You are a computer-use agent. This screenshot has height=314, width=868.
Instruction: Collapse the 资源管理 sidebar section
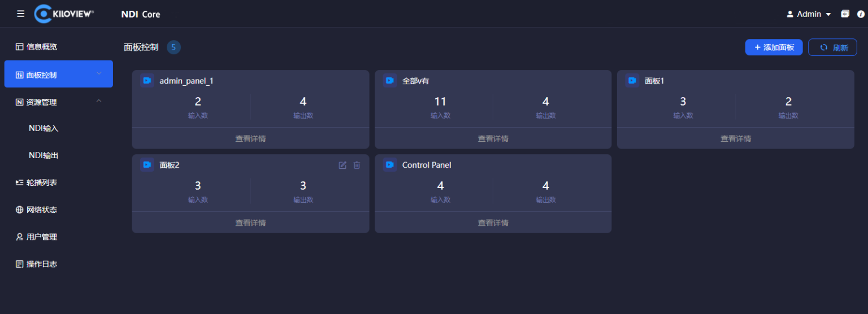(99, 101)
